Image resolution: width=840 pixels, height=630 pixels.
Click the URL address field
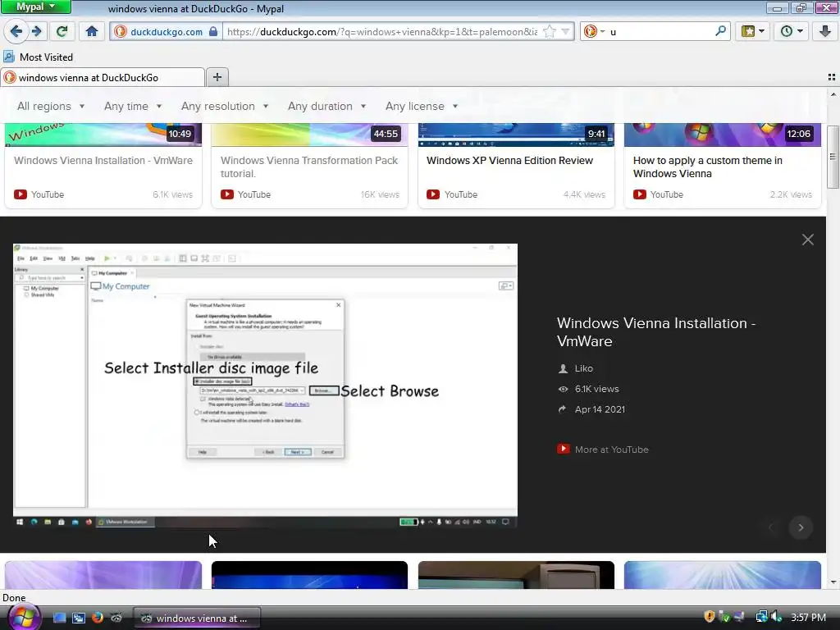382,32
